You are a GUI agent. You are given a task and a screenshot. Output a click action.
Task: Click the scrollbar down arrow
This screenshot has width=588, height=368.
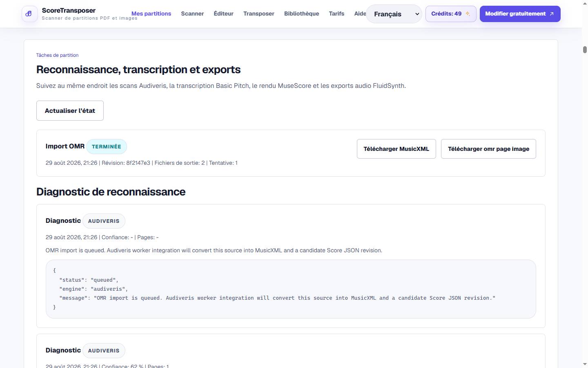(x=585, y=364)
